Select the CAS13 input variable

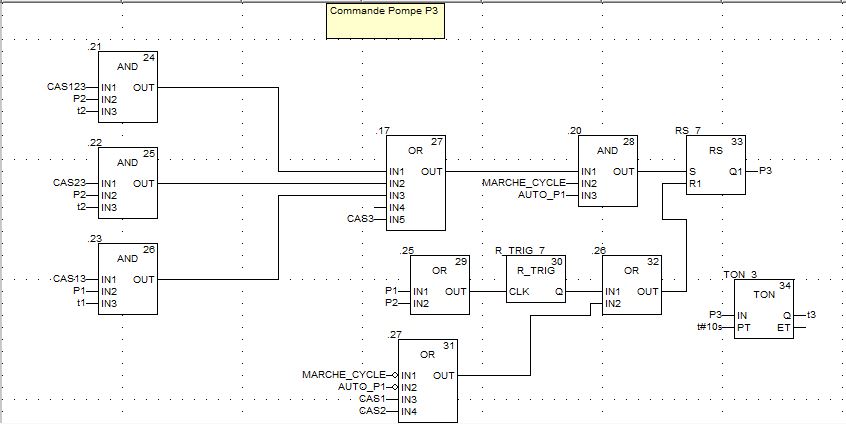(x=70, y=279)
